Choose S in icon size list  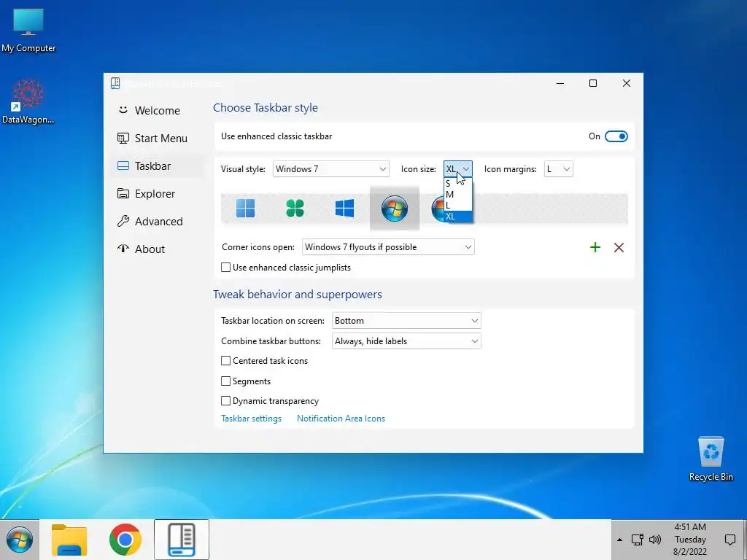click(458, 183)
